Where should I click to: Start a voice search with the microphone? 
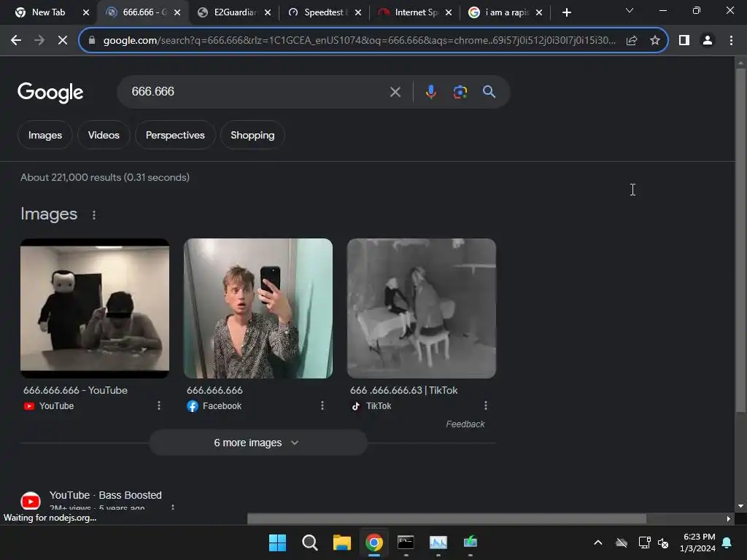[x=430, y=92]
